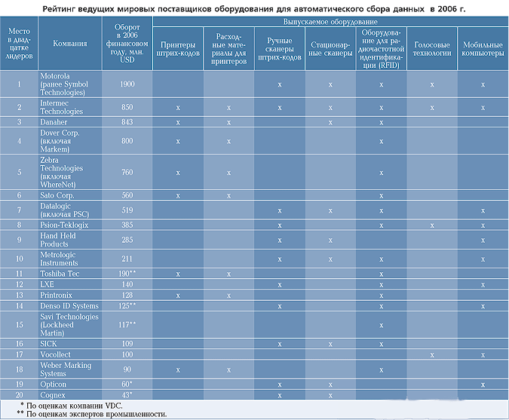Click the voice technology x mark for Psion-Teklogix
Screen dimensions: 509x420
[432, 225]
